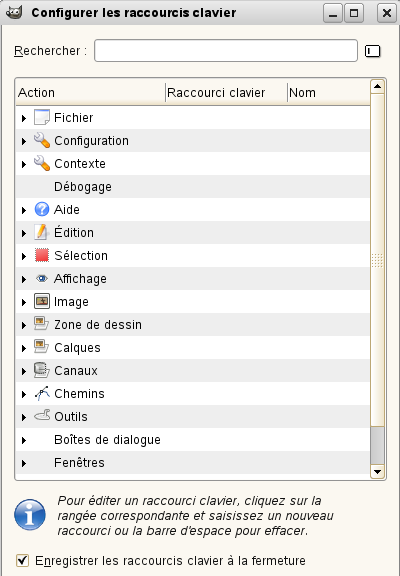Expand the Chemins tree node

pyautogui.click(x=24, y=394)
